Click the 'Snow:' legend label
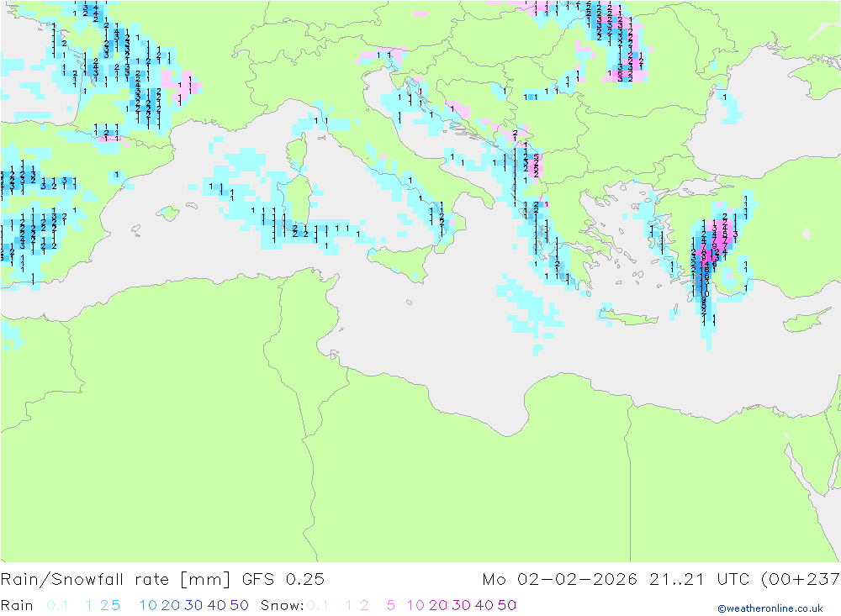 [x=282, y=605]
